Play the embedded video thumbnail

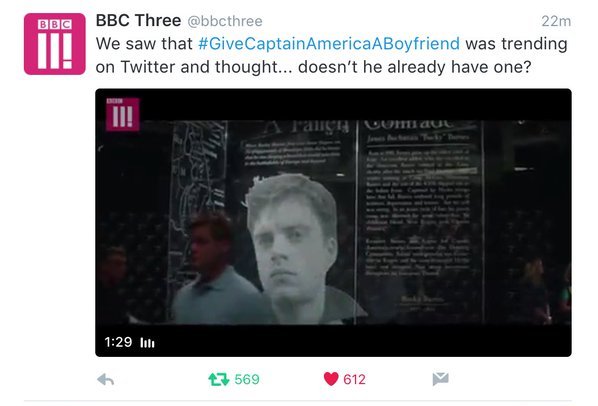coord(333,223)
